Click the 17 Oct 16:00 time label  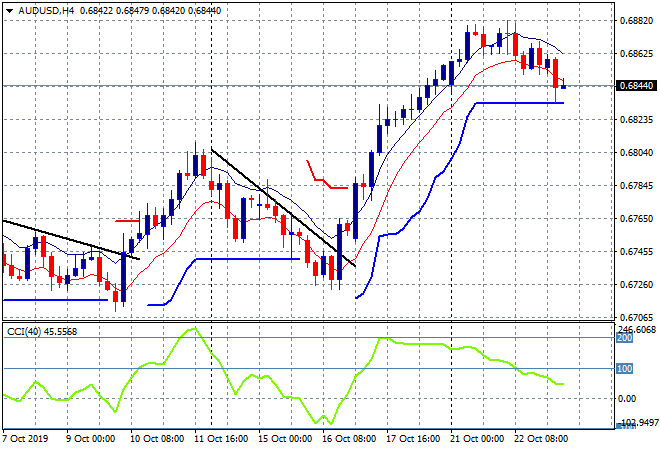point(413,439)
